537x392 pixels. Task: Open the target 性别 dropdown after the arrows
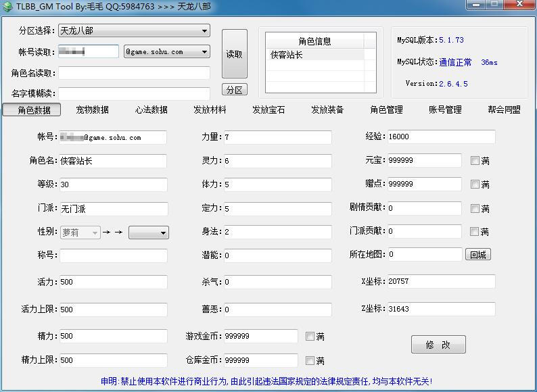coord(163,233)
